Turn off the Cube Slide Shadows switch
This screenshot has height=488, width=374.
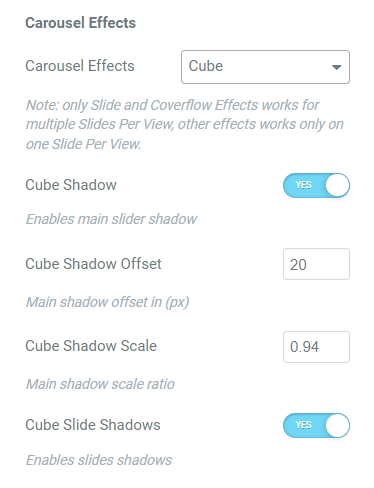(316, 425)
